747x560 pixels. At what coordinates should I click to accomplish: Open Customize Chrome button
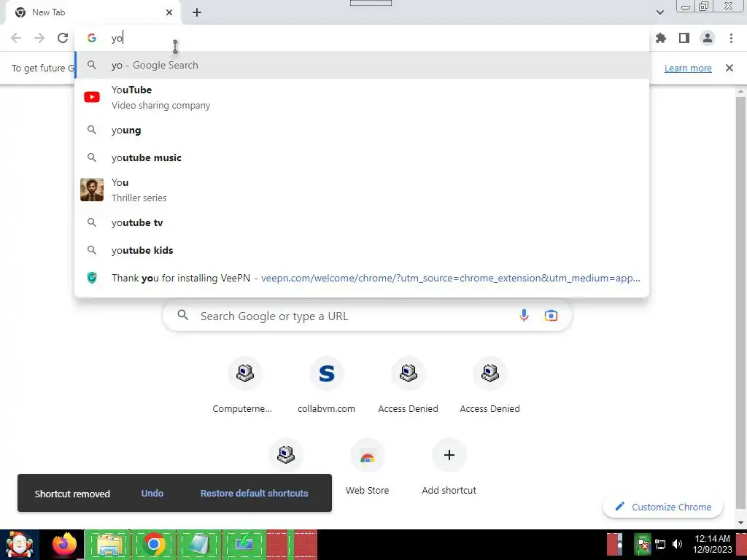[662, 507]
